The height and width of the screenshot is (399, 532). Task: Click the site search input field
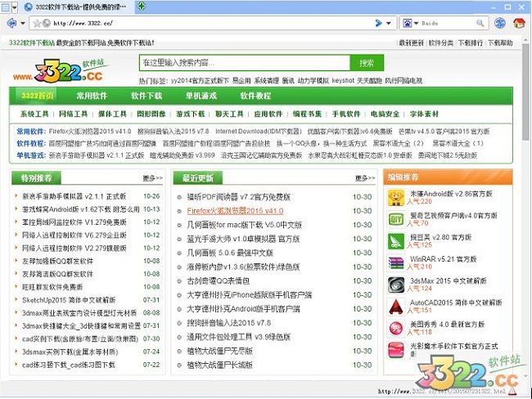[x=245, y=63]
